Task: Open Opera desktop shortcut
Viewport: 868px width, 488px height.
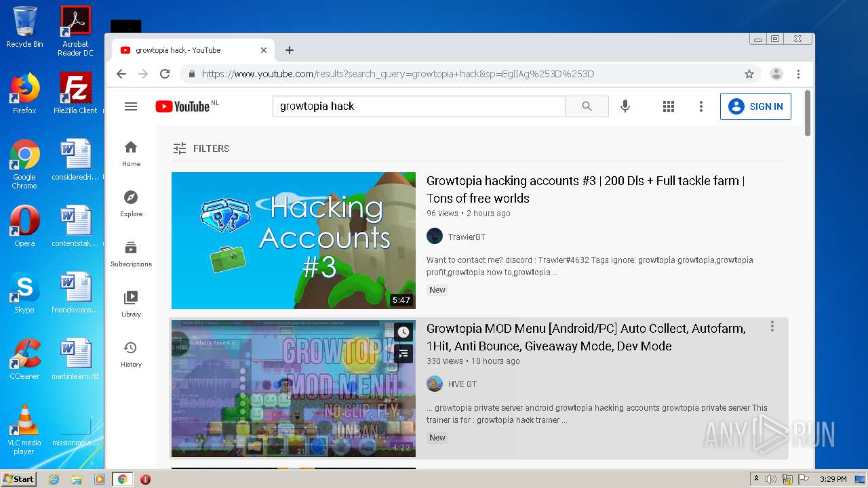Action: 24,226
